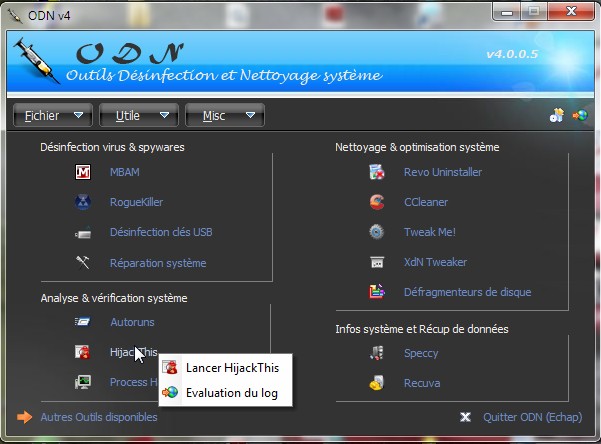Launch CCleaner link

pyautogui.click(x=426, y=202)
